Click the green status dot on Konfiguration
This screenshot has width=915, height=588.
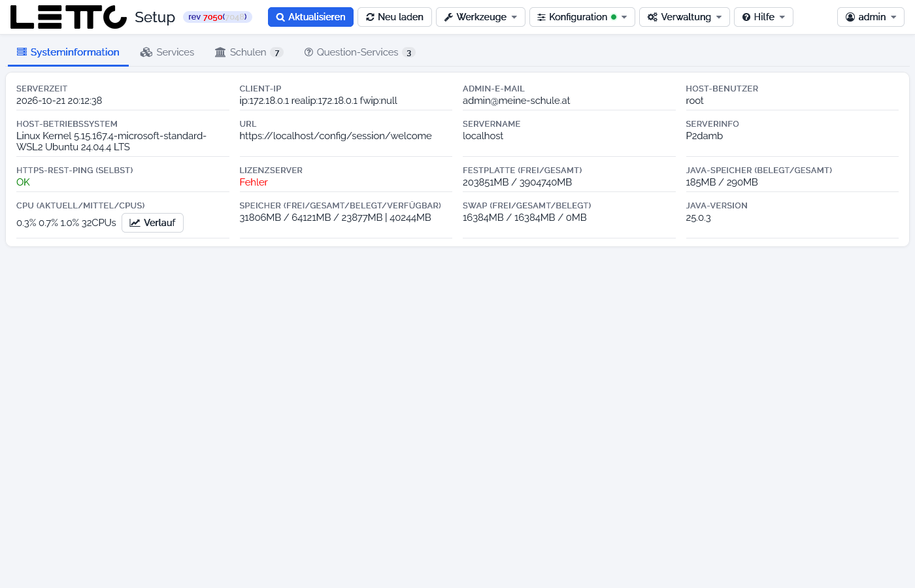614,17
